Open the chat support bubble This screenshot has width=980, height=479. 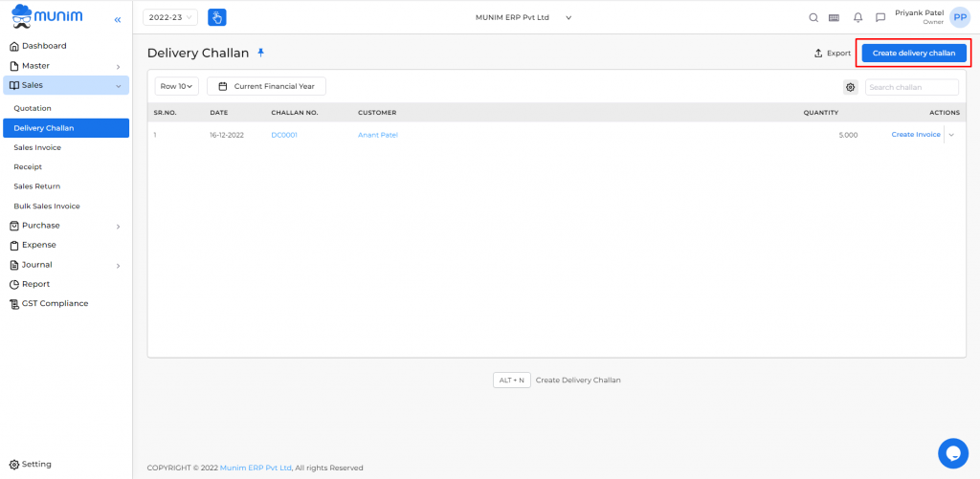(953, 453)
